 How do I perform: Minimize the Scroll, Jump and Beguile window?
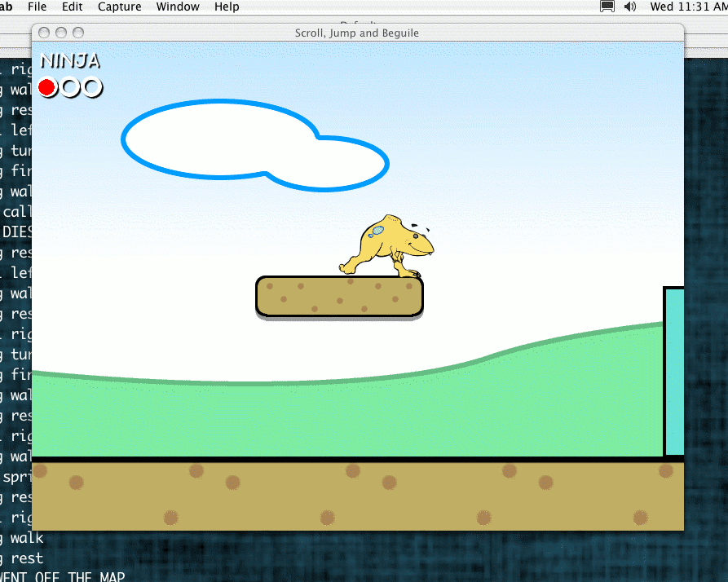[61, 33]
